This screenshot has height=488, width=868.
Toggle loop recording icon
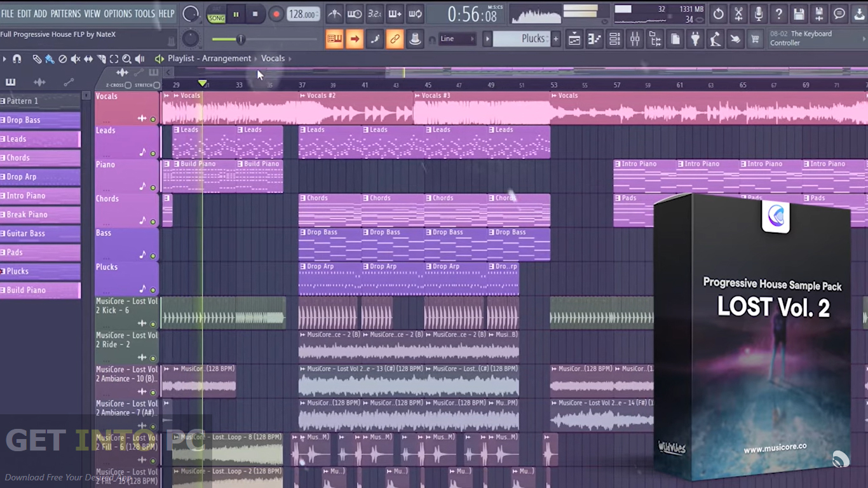415,13
